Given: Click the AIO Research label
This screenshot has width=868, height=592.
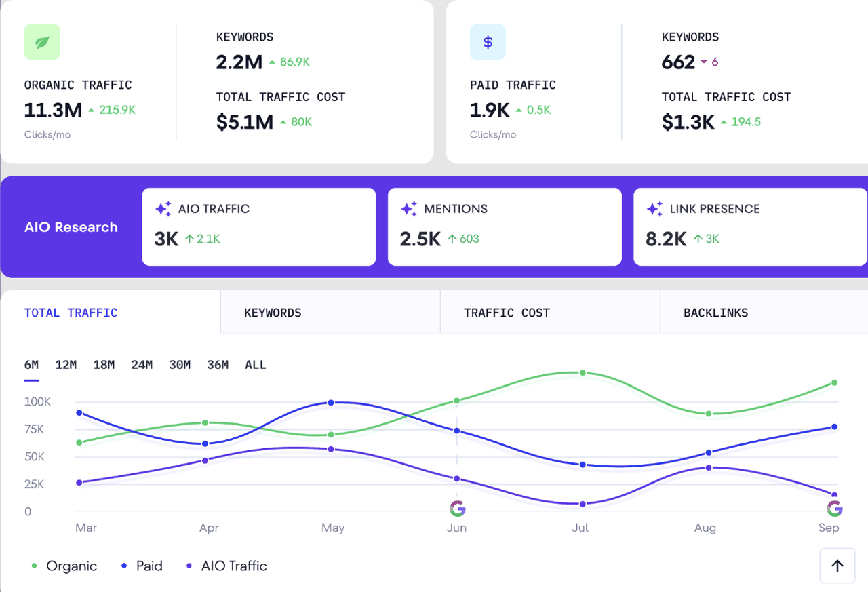Looking at the screenshot, I should click(71, 227).
